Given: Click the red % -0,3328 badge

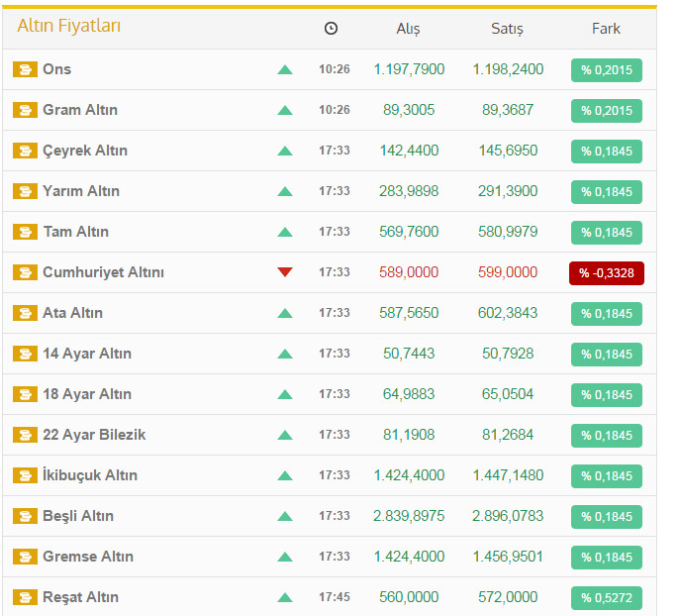Looking at the screenshot, I should (607, 273).
